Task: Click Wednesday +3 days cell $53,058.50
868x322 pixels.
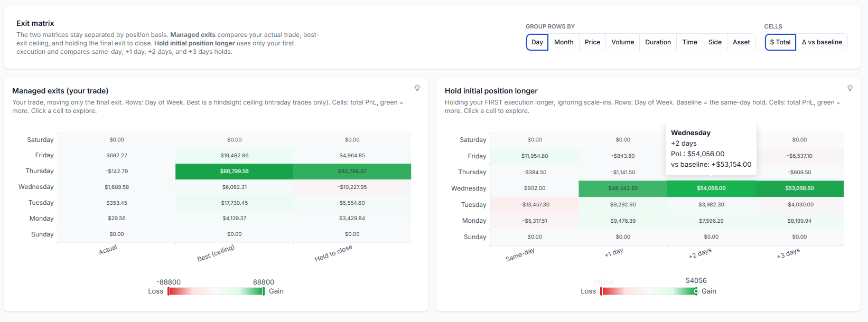Action: coord(799,188)
